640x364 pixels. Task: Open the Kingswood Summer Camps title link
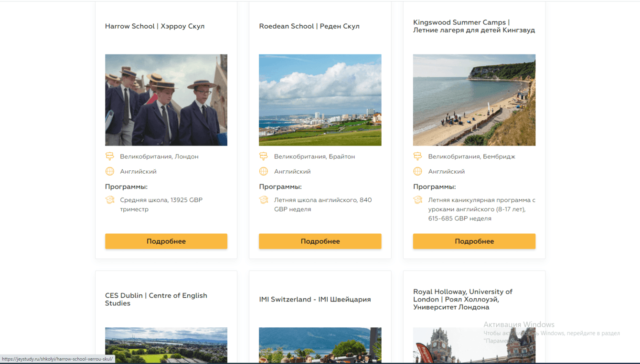(x=474, y=26)
